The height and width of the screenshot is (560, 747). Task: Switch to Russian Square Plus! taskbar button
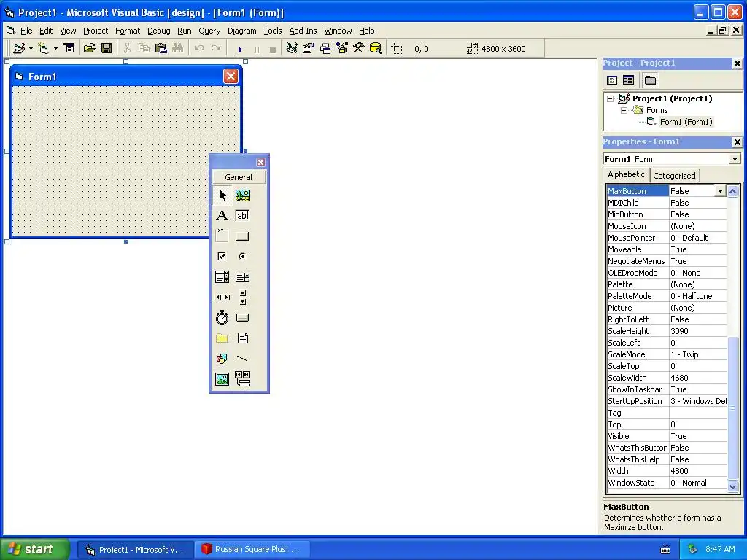251,549
